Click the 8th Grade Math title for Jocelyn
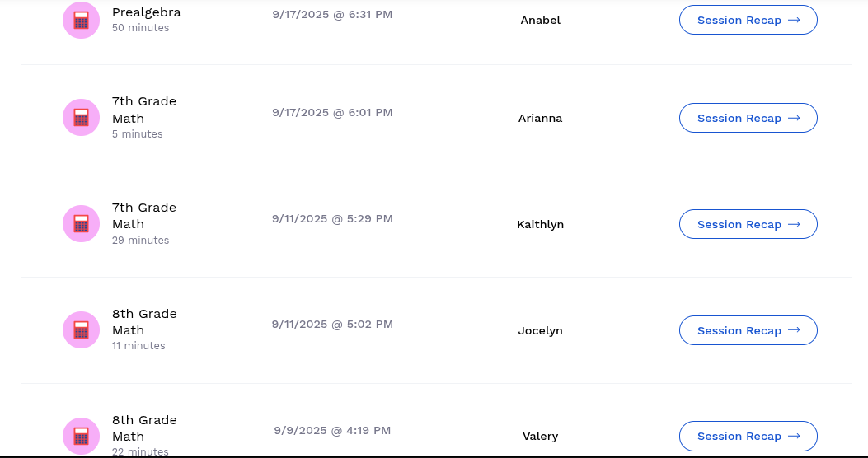Image resolution: width=868 pixels, height=458 pixels. (143, 322)
